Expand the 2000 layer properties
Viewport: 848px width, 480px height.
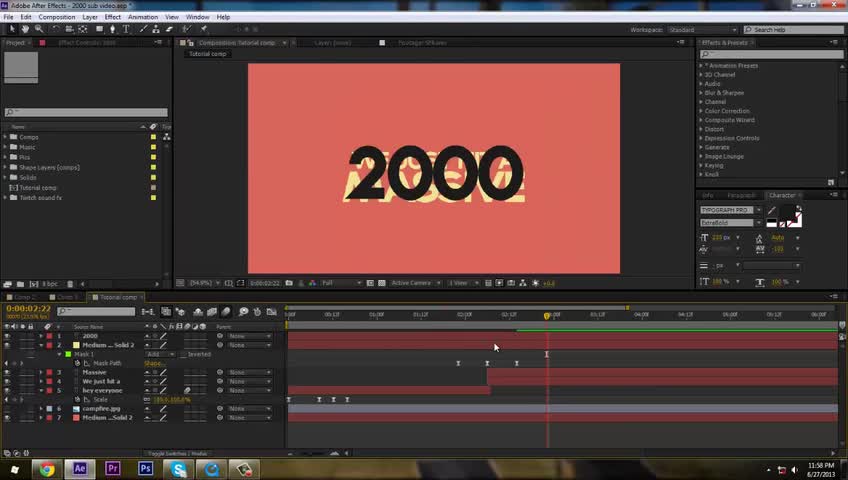click(x=41, y=336)
